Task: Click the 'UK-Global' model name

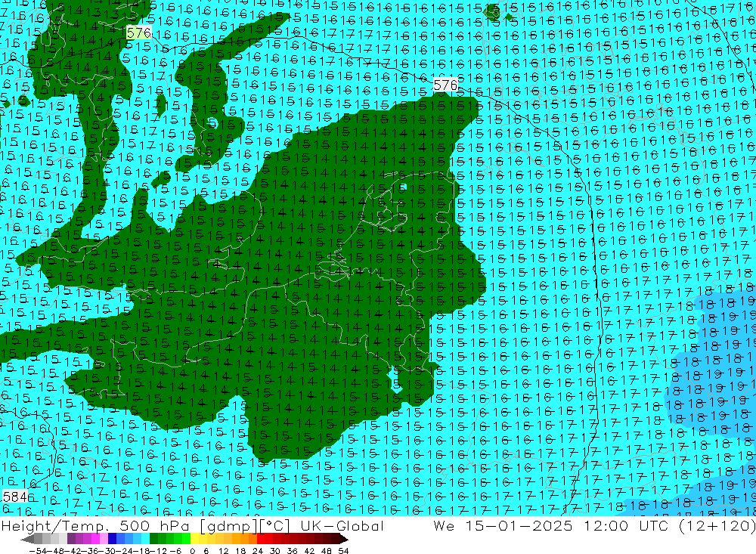Action: [342, 525]
